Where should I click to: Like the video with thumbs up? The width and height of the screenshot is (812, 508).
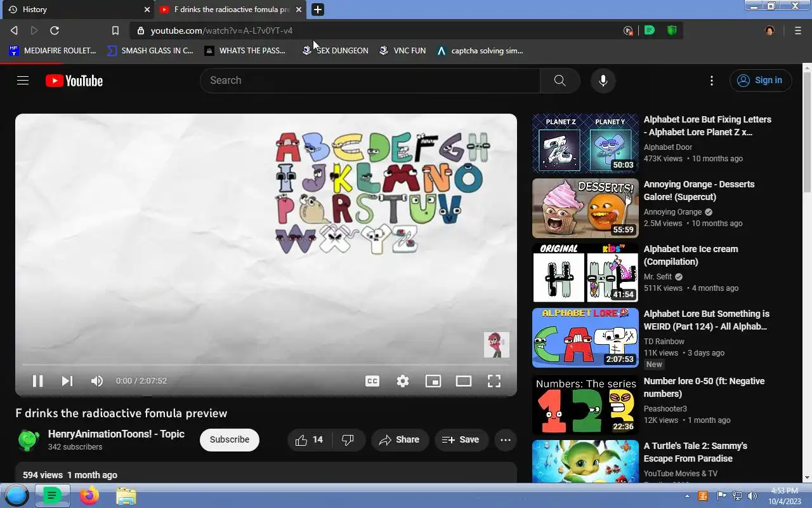[310, 440]
